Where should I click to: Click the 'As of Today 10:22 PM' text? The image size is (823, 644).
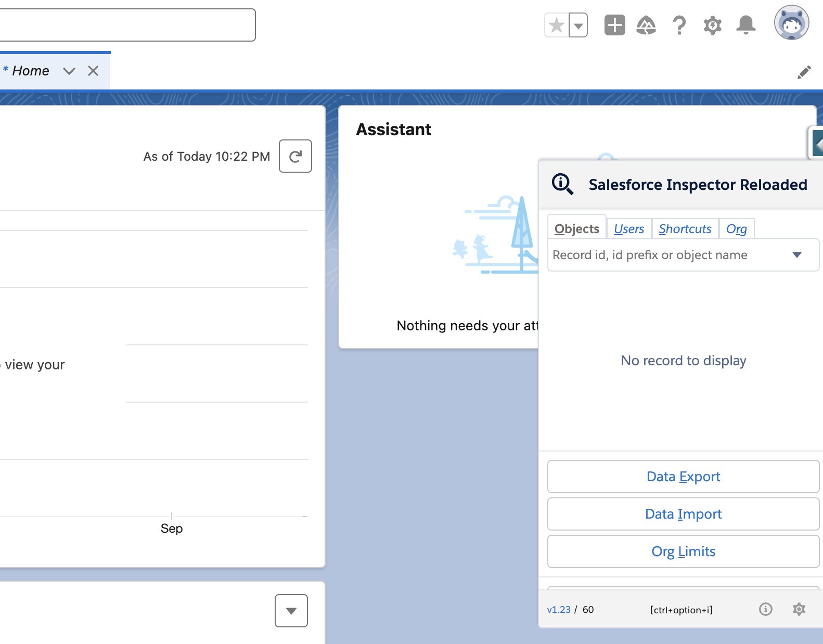pos(207,156)
